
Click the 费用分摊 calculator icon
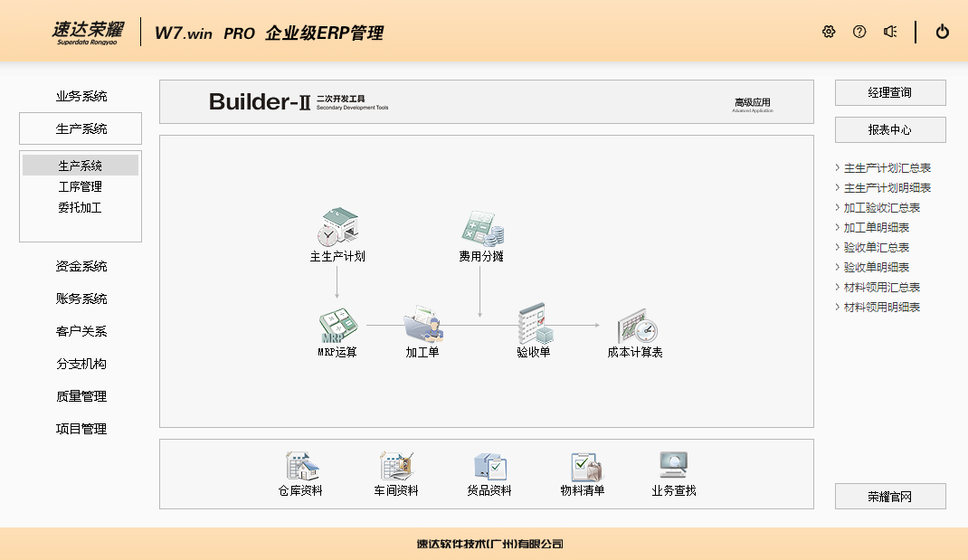pos(481,229)
